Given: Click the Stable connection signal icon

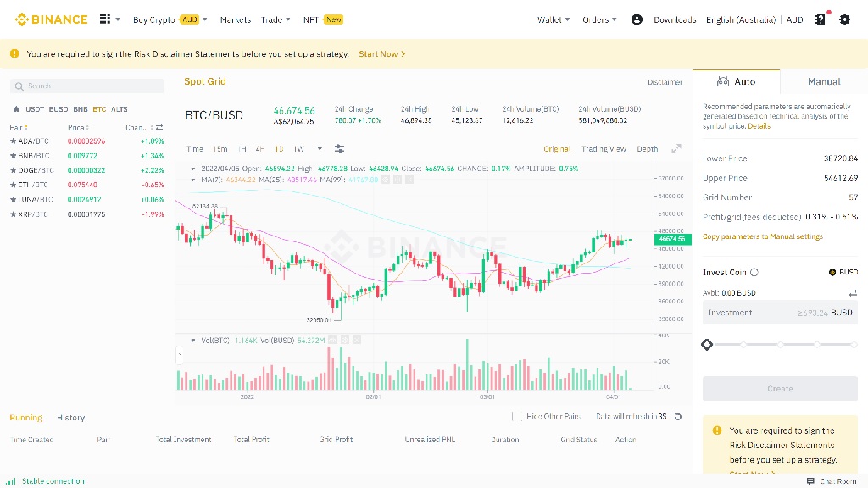Looking at the screenshot, I should pos(11,481).
